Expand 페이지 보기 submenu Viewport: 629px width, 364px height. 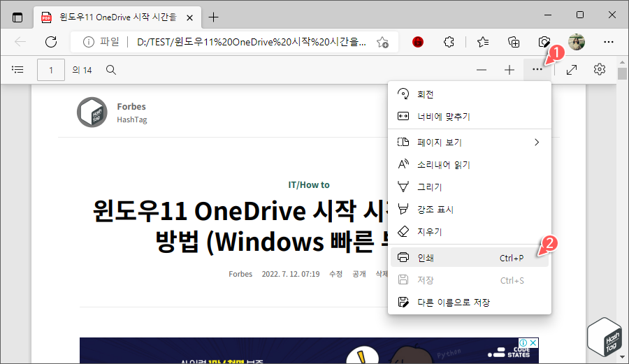click(470, 143)
